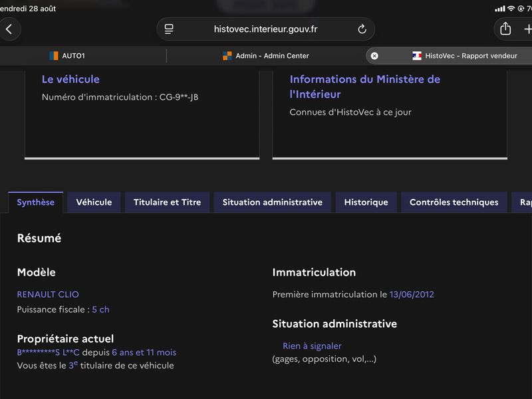532x399 pixels.
Task: Open a new tab with plus icon
Action: (x=527, y=29)
